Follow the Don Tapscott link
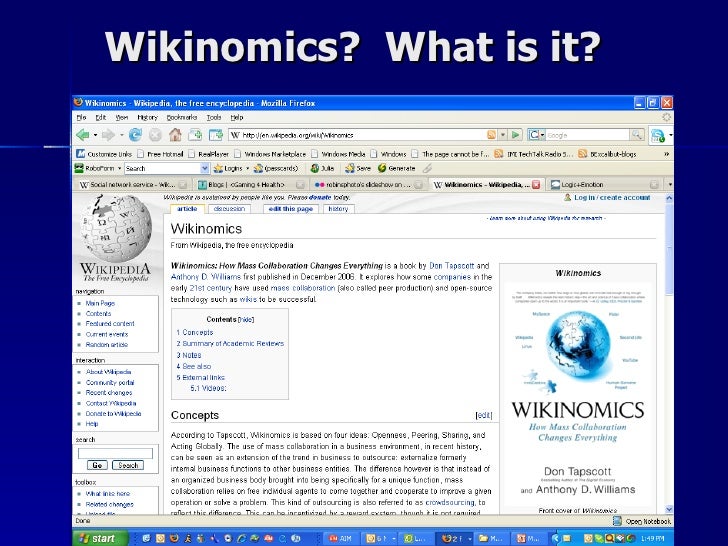Image resolution: width=728 pixels, height=546 pixels. pyautogui.click(x=451, y=266)
